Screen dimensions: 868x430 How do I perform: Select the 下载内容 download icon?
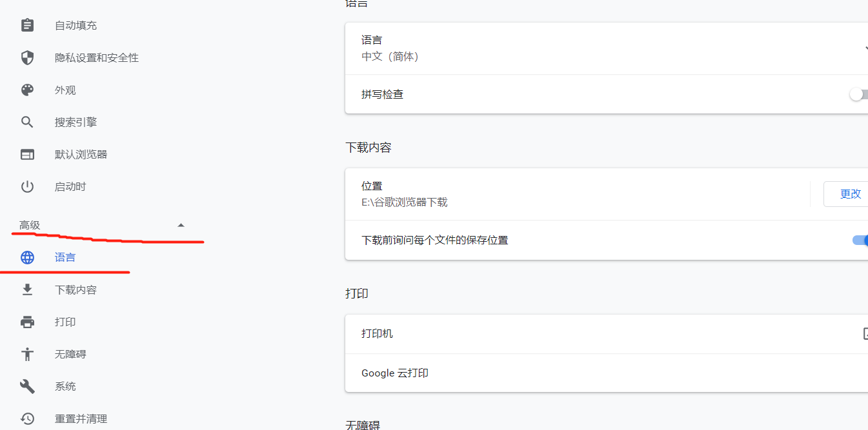pyautogui.click(x=27, y=289)
